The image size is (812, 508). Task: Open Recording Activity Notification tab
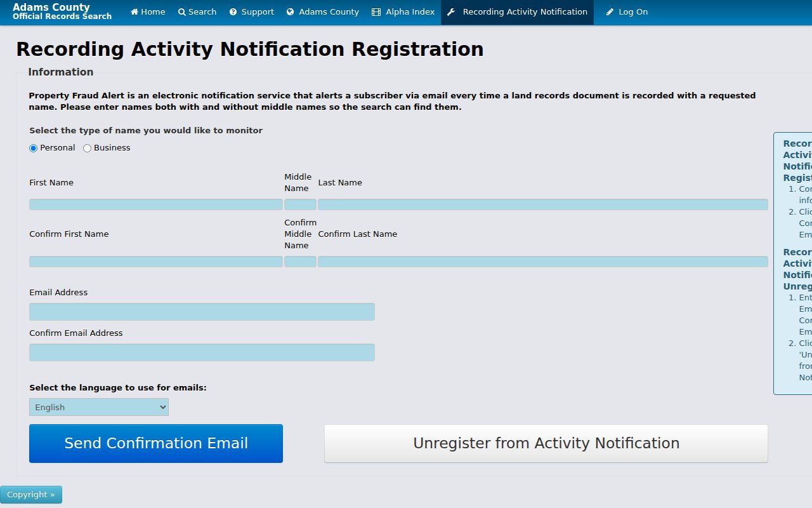[x=517, y=12]
